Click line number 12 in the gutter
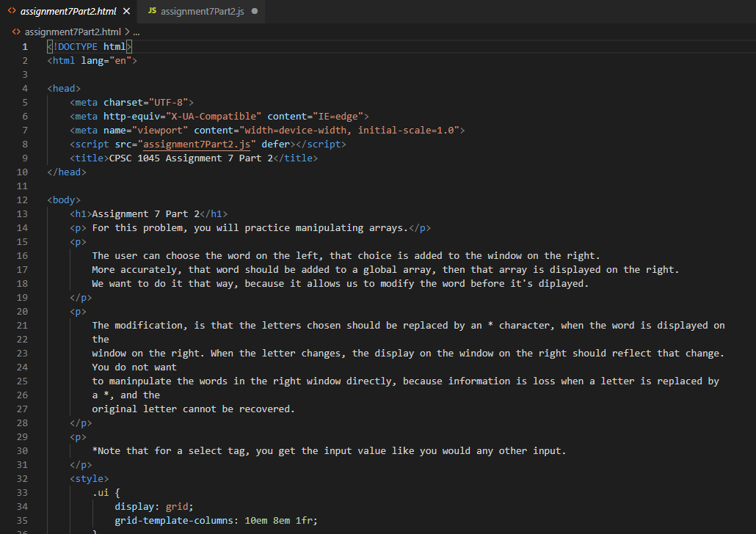This screenshot has height=534, width=756. (22, 200)
